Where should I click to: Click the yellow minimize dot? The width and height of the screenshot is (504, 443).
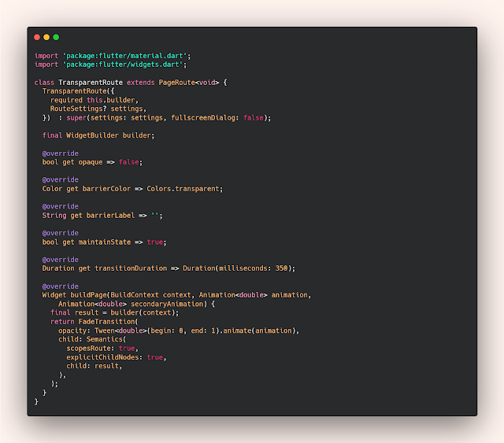click(x=46, y=37)
